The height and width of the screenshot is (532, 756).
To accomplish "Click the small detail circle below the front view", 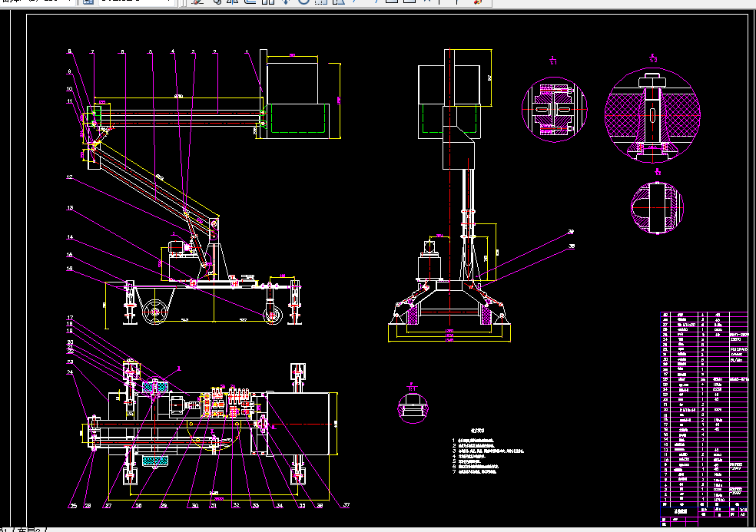I will (413, 408).
